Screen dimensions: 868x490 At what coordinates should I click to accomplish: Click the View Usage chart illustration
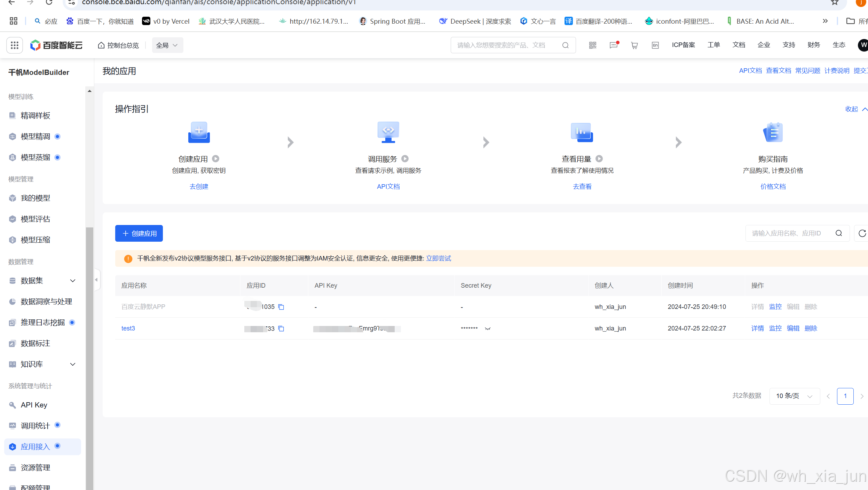click(x=582, y=132)
